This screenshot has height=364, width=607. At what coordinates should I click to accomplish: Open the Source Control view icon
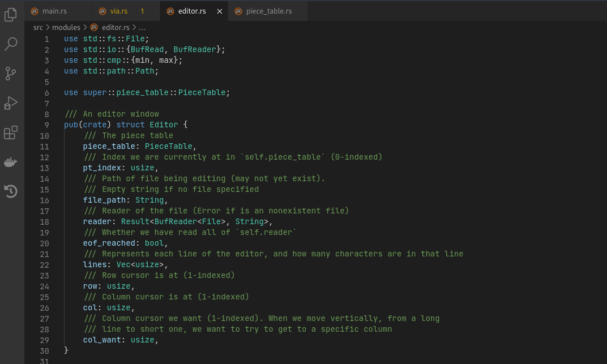click(10, 73)
